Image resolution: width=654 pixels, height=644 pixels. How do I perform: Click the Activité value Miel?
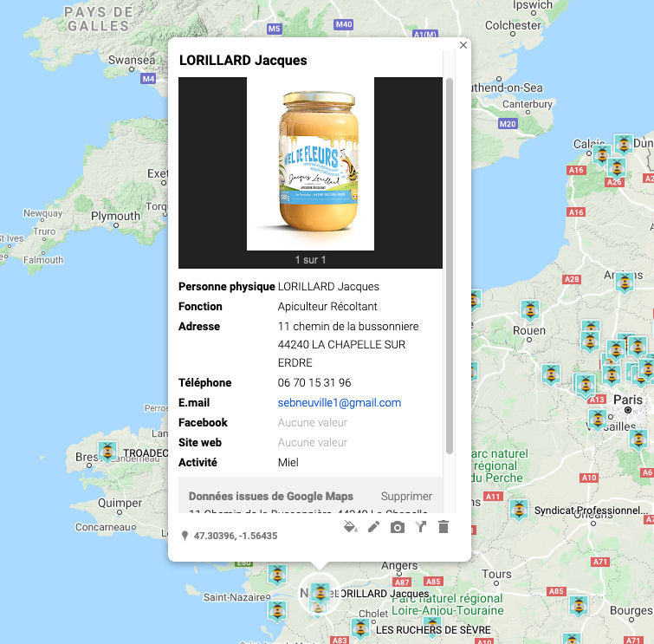pyautogui.click(x=288, y=462)
